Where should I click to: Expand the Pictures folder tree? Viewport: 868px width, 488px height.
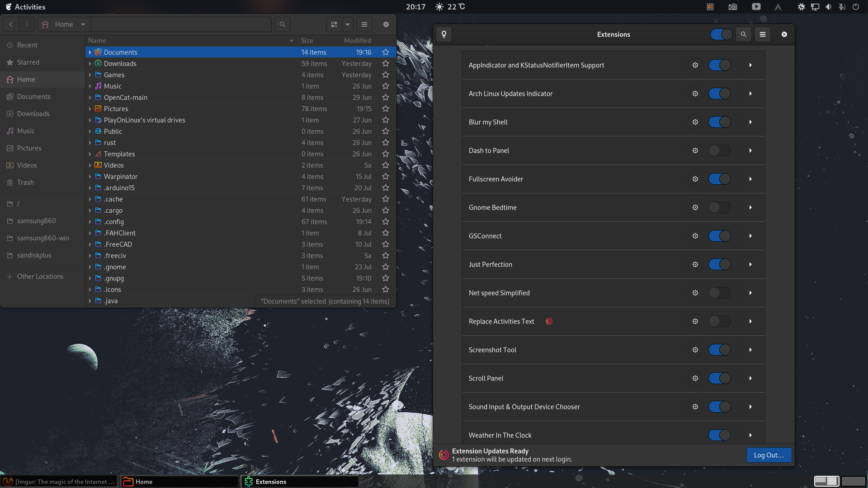[90, 109]
